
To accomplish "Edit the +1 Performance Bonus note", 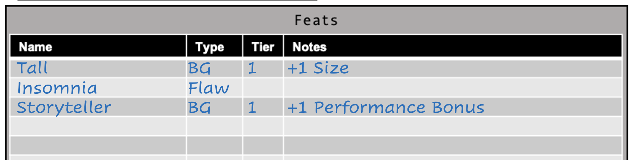I will pos(453,107).
